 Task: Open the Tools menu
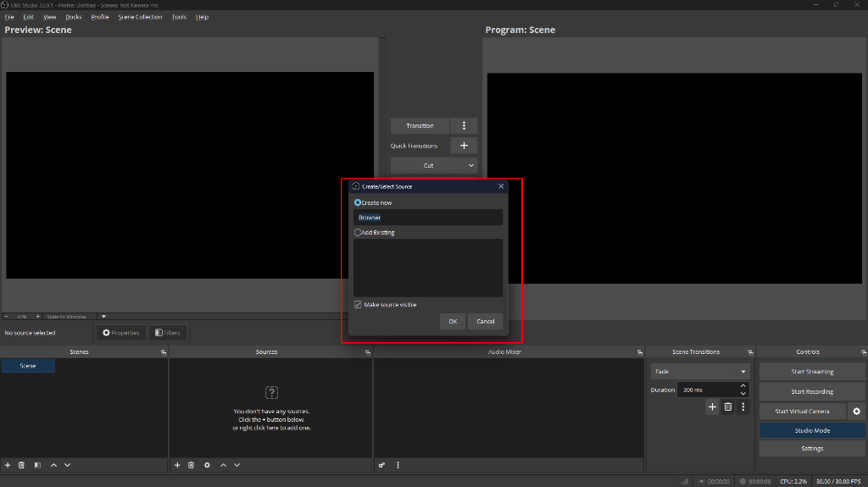[179, 17]
